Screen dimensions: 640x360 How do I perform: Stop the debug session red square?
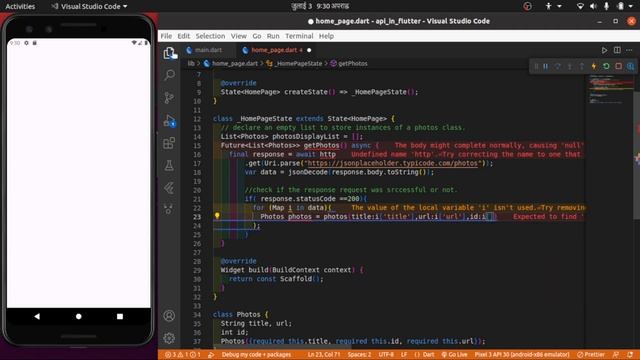point(618,66)
